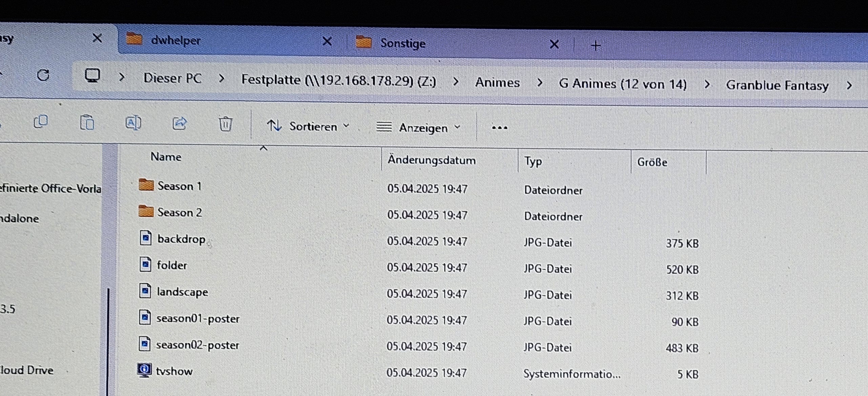Click the Copy icon in the toolbar

point(41,122)
